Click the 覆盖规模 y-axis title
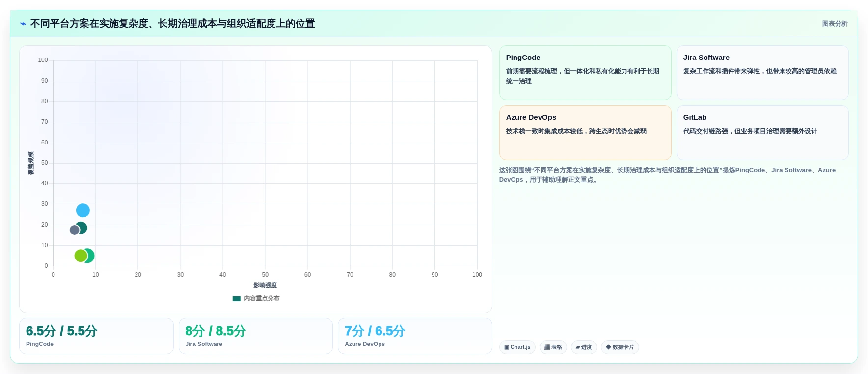This screenshot has height=374, width=868. tap(31, 163)
